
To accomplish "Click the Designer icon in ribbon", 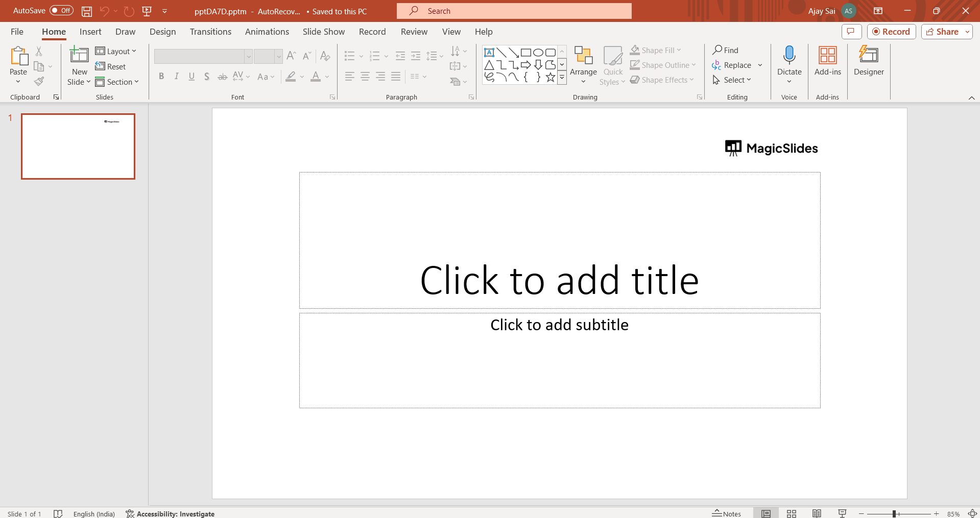I will pyautogui.click(x=868, y=55).
